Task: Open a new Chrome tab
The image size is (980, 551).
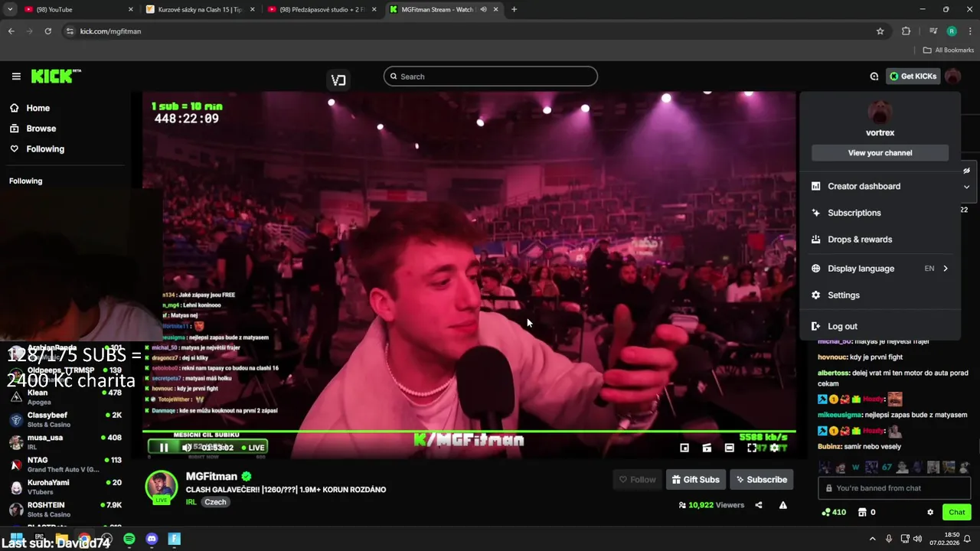Action: click(x=514, y=9)
